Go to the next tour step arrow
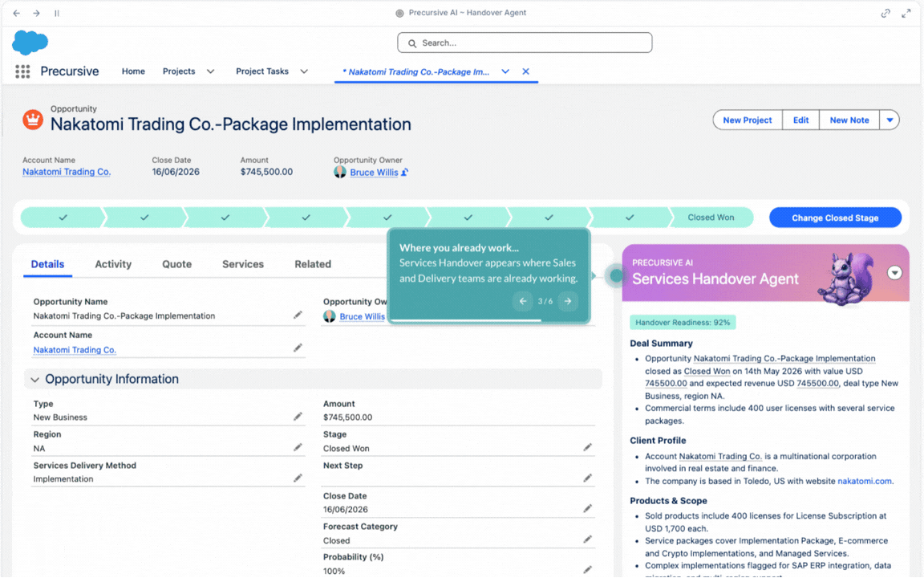 point(568,301)
